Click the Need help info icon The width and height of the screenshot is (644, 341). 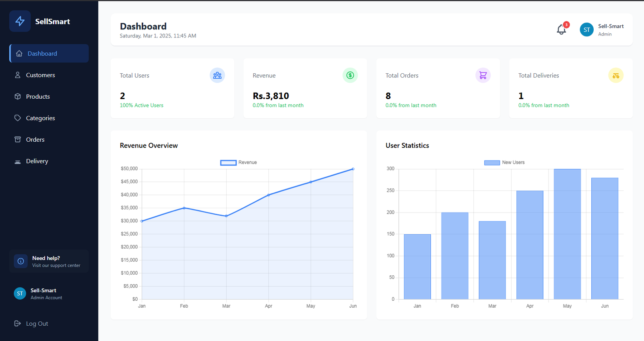click(x=21, y=261)
